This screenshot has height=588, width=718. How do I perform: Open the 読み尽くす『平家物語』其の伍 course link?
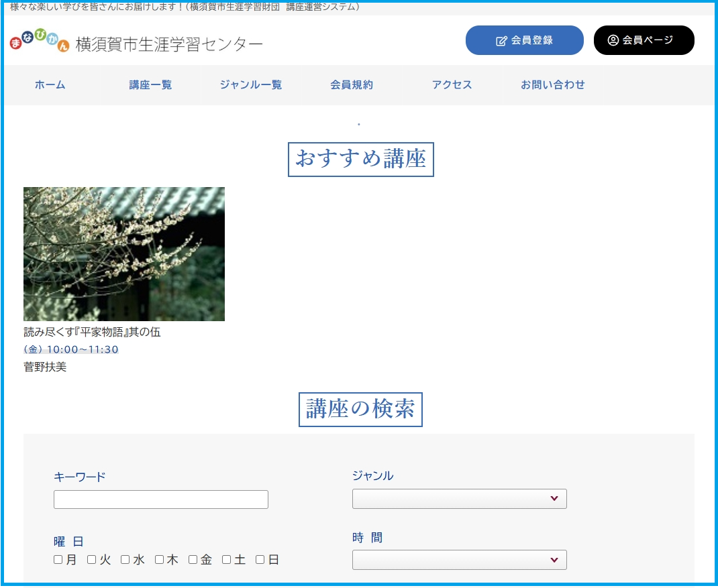pyautogui.click(x=92, y=333)
